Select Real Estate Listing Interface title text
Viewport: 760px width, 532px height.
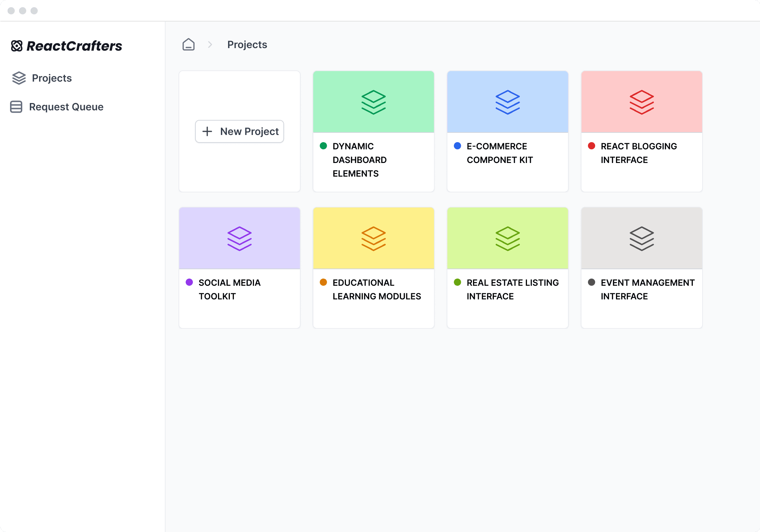(x=513, y=289)
